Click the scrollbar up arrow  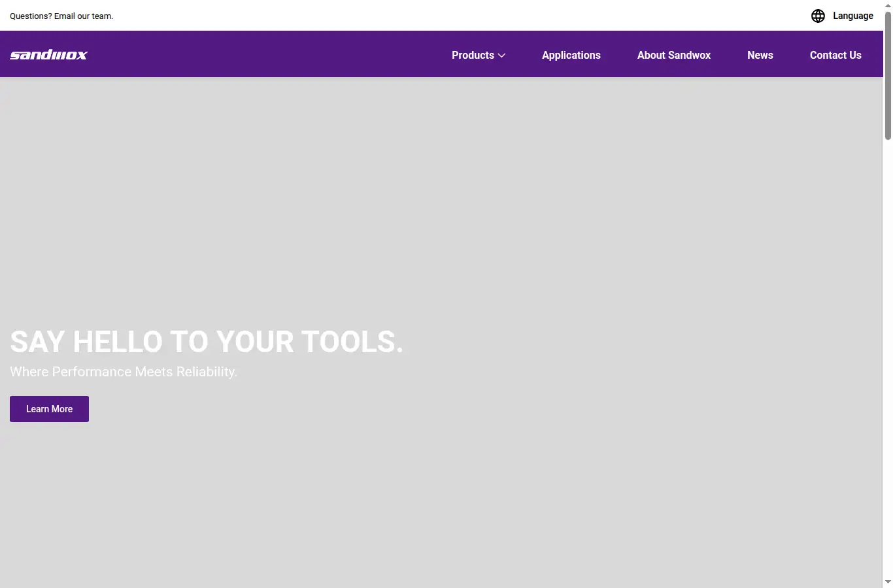pos(888,5)
